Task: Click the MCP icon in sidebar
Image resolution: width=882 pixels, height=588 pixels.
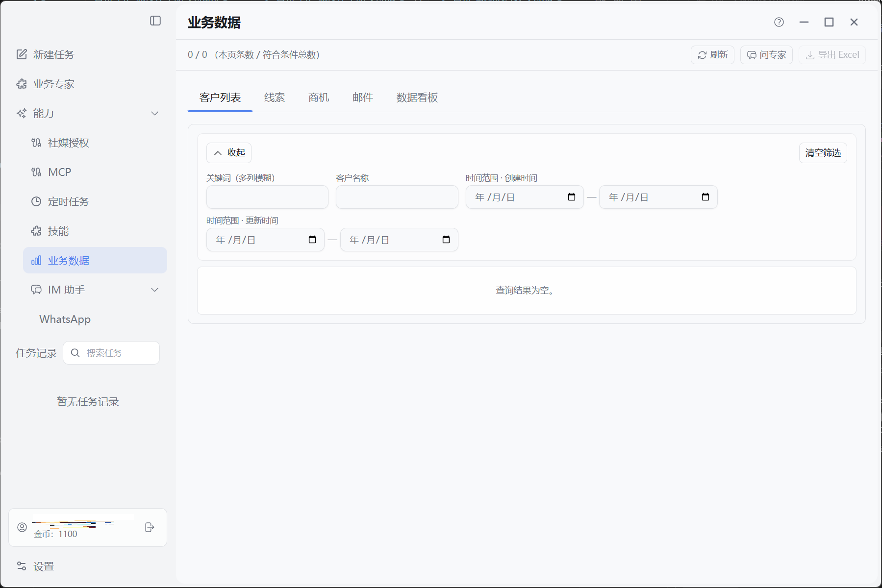Action: pos(36,172)
